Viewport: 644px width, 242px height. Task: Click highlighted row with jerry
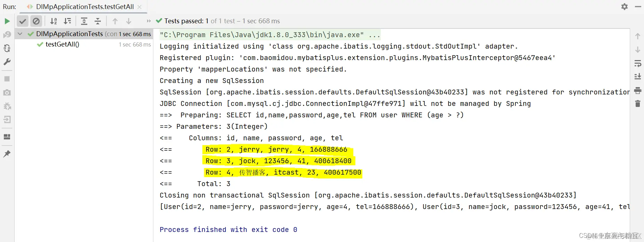point(277,149)
